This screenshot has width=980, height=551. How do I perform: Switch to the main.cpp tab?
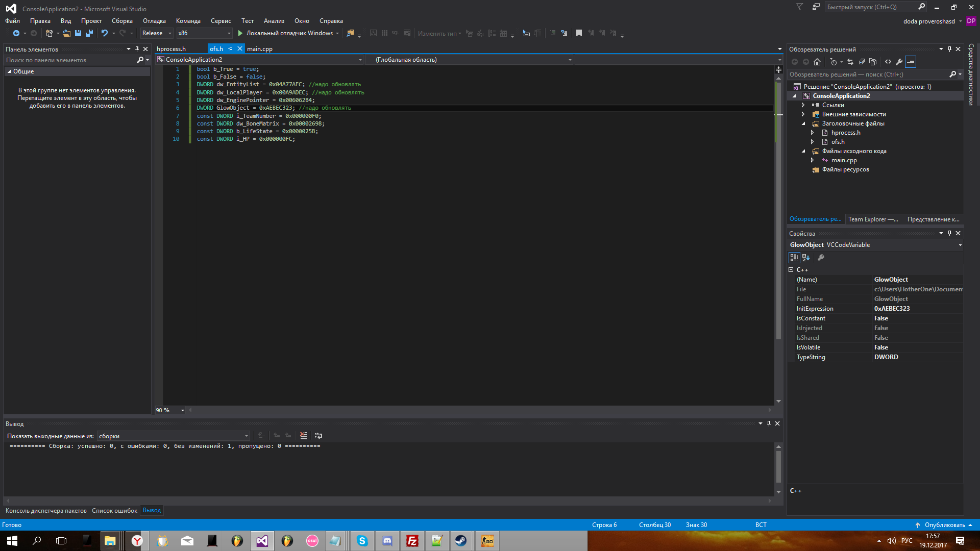click(260, 49)
